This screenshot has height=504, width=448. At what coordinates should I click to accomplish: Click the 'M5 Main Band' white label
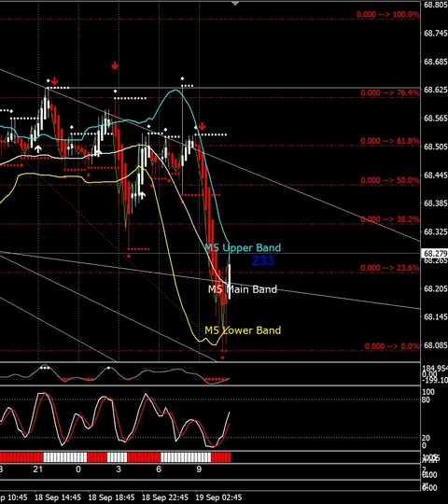point(243,289)
